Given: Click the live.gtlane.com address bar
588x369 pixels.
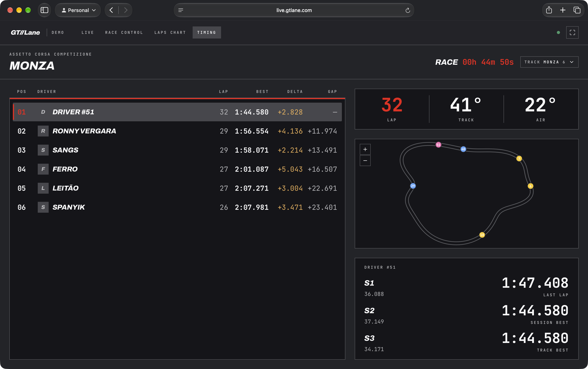Looking at the screenshot, I should (294, 10).
